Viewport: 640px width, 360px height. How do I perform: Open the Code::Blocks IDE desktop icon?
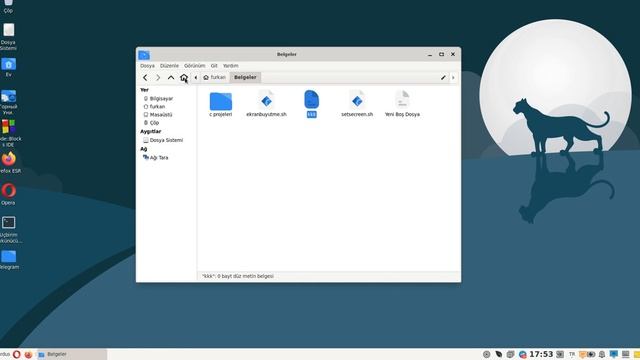click(x=9, y=133)
